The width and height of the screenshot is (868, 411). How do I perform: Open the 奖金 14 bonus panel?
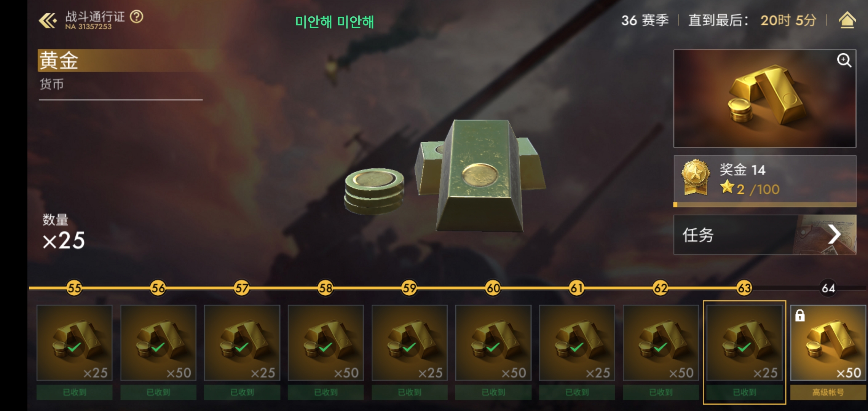coord(765,179)
